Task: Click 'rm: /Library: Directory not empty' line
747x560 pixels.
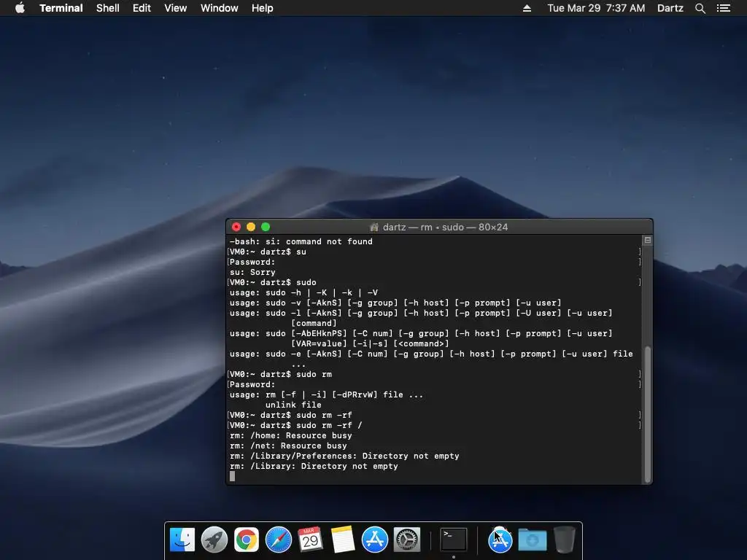Action: click(314, 466)
